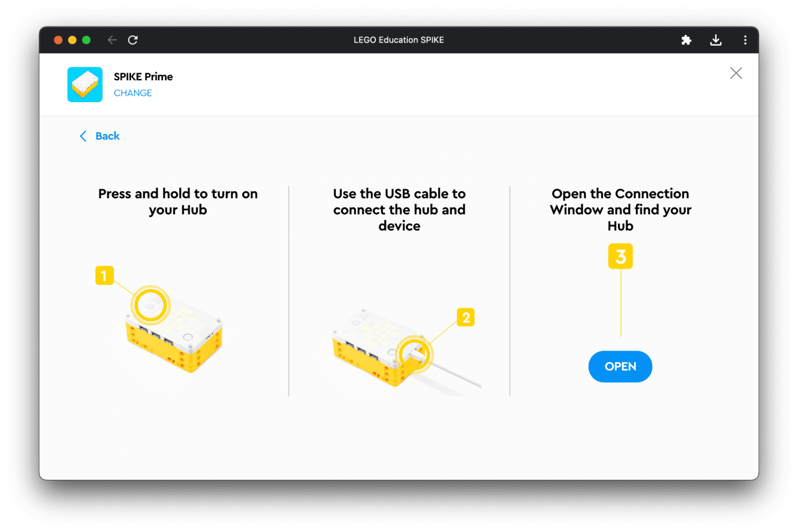The height and width of the screenshot is (532, 798).
Task: Click the close X button top right
Action: coord(736,73)
